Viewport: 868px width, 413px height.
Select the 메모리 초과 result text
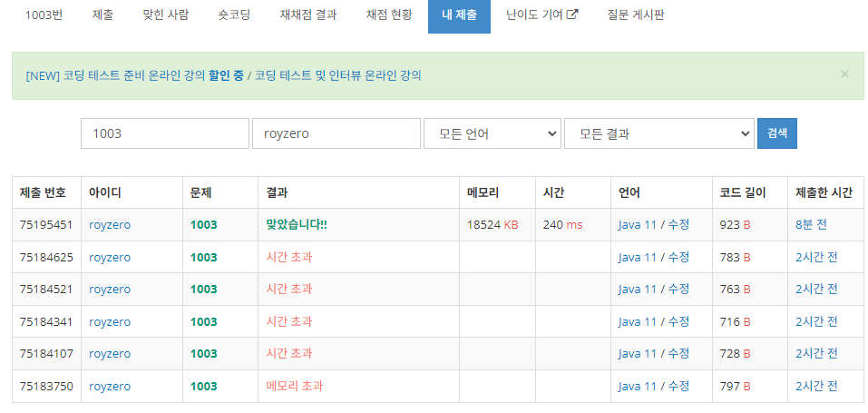click(x=294, y=386)
